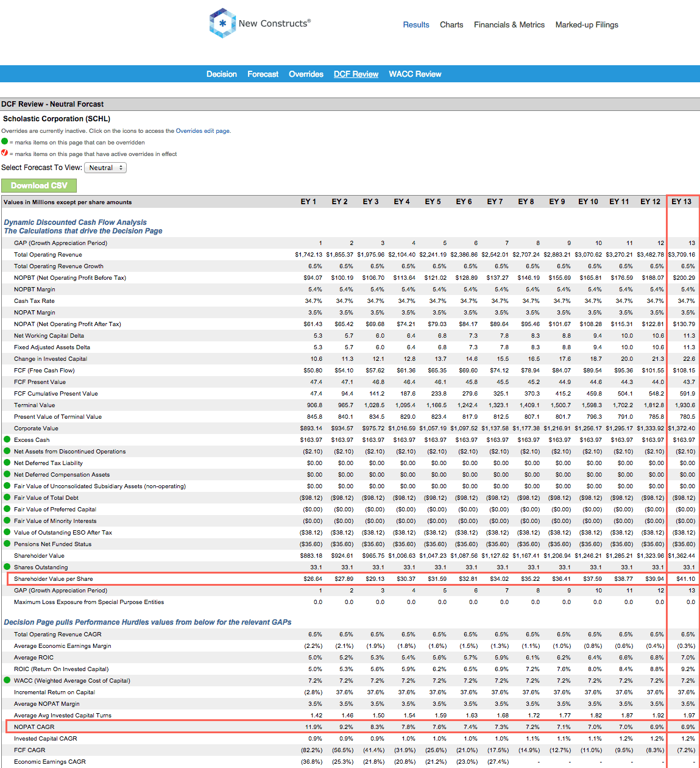700x768 pixels.
Task: Click override icon for Outstanding ESO After Tax
Action: (7, 532)
